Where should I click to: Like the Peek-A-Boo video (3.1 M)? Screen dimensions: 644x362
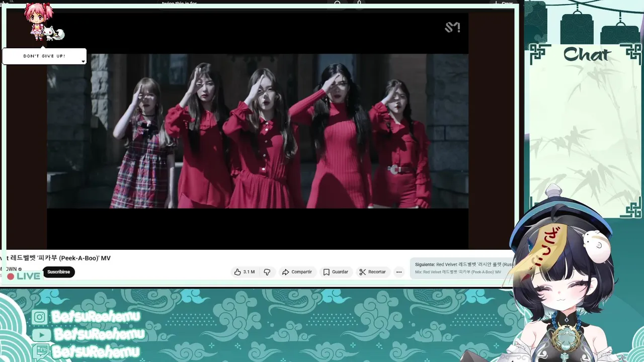[245, 272]
